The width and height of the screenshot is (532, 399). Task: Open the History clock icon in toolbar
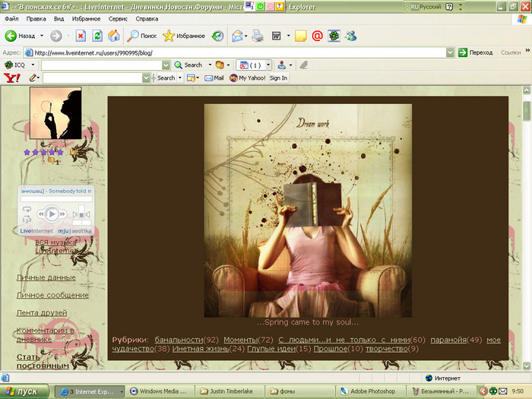tap(217, 36)
